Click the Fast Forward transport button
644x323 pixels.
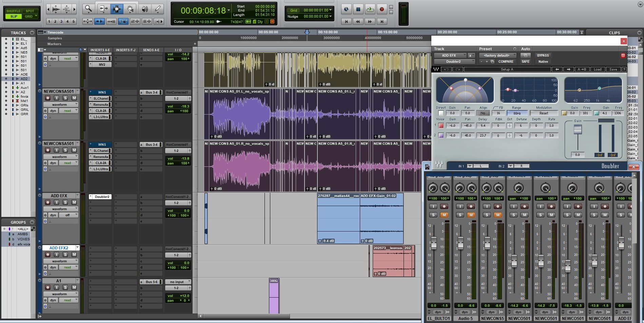(370, 21)
